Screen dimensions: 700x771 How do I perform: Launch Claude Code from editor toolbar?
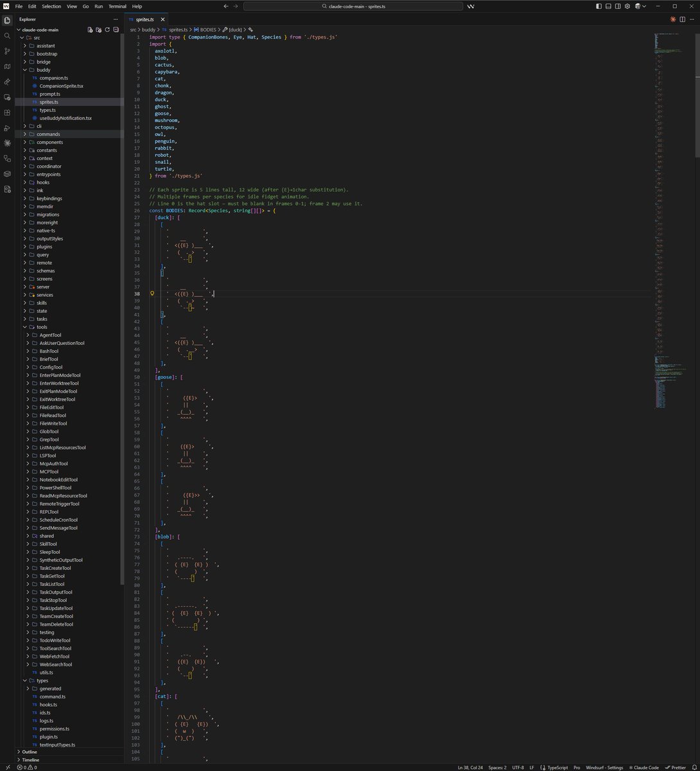pyautogui.click(x=673, y=19)
